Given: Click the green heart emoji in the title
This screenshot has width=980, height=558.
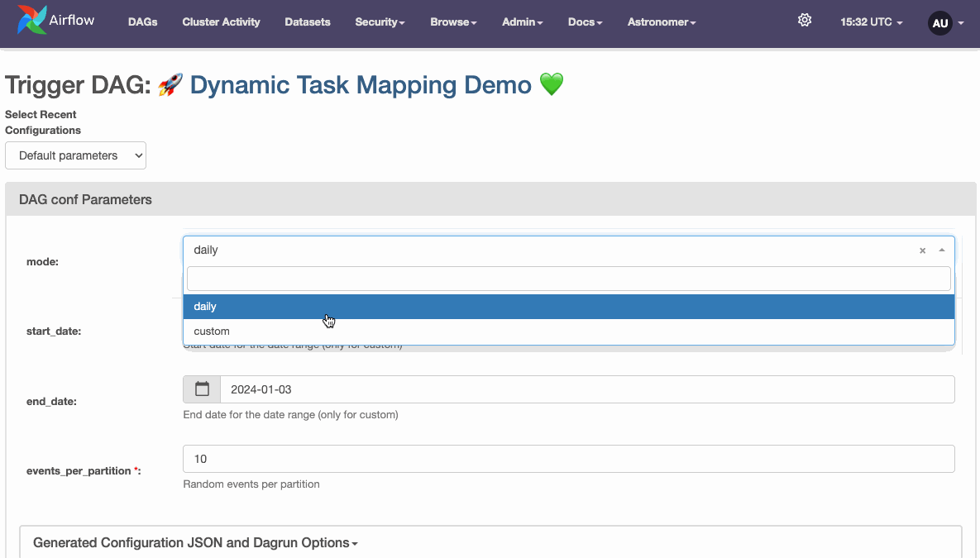Looking at the screenshot, I should pyautogui.click(x=551, y=83).
